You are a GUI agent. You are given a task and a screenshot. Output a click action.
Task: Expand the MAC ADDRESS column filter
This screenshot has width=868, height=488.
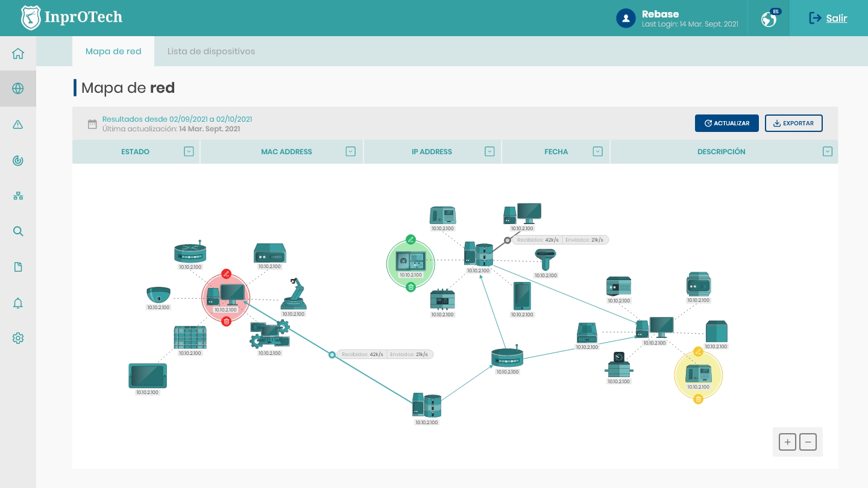point(351,152)
